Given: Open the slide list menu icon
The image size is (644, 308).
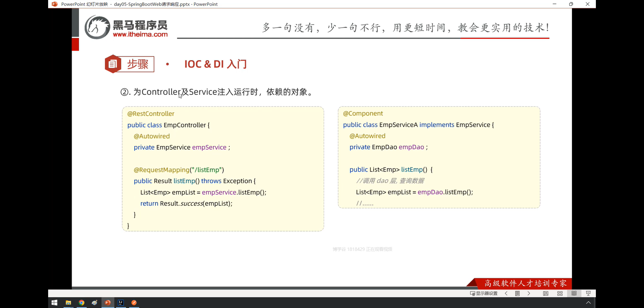Looking at the screenshot, I should [517, 293].
